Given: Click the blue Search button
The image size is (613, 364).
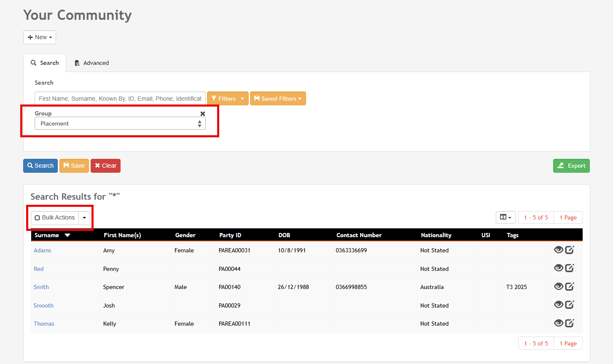Looking at the screenshot, I should (40, 166).
